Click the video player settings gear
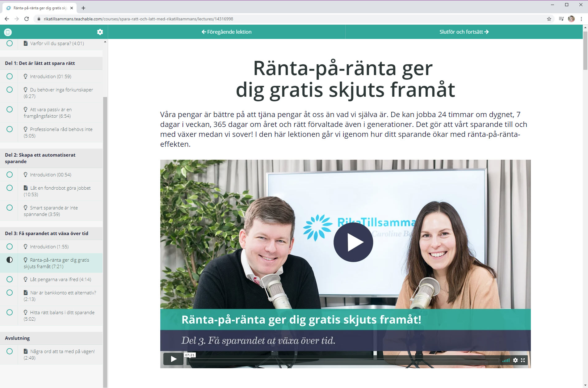 (x=515, y=360)
